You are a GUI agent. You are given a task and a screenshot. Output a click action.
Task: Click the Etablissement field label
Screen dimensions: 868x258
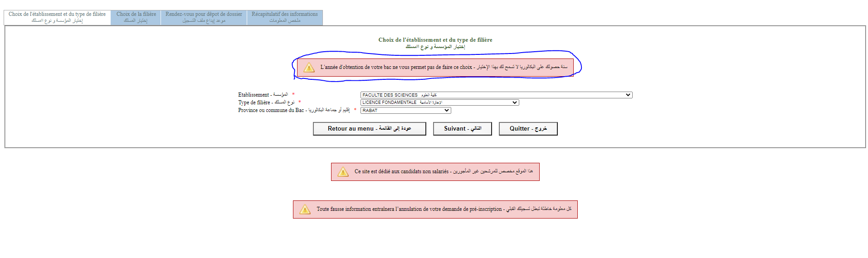263,95
